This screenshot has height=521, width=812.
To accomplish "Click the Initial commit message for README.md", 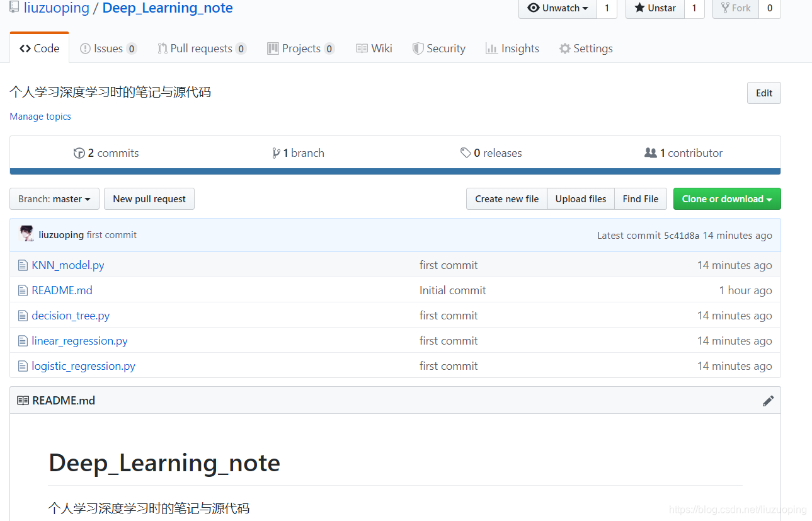I will pos(453,290).
